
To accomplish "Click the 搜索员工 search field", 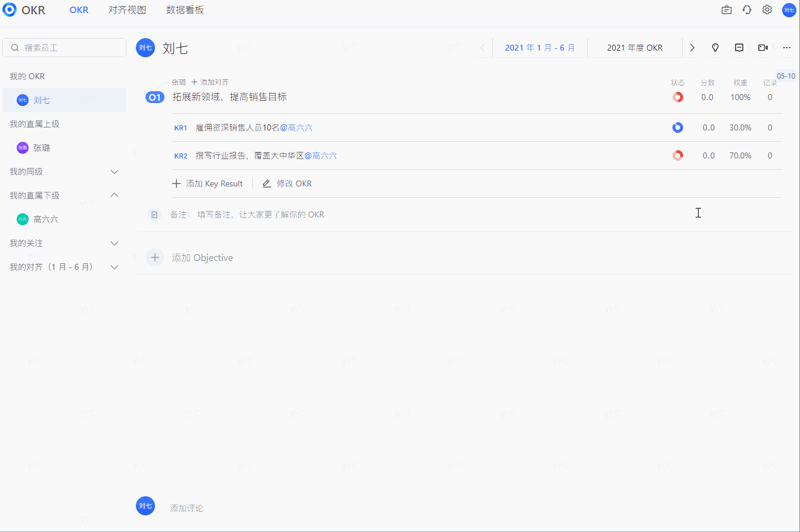I will click(64, 47).
